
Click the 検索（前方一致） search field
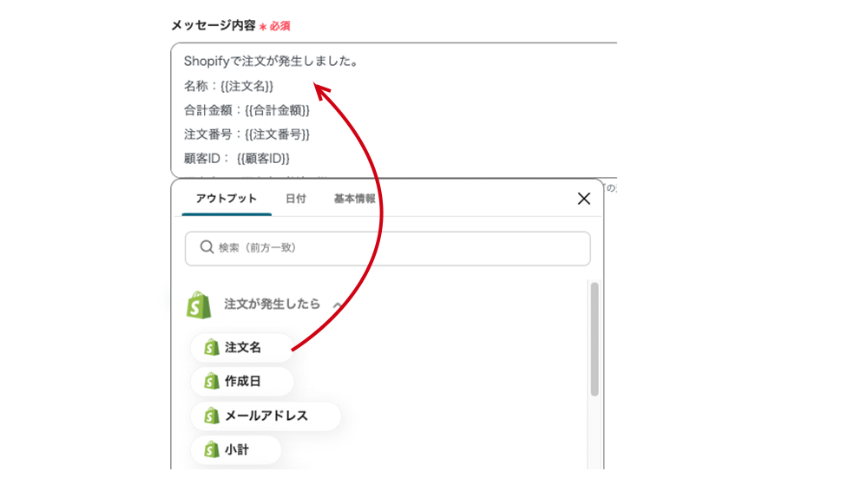point(387,248)
